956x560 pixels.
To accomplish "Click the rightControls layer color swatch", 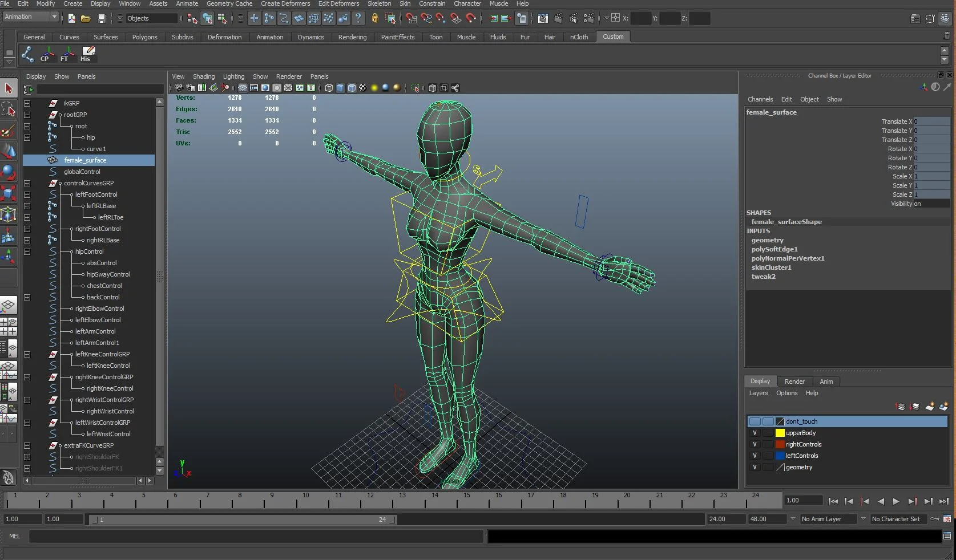I will click(780, 444).
